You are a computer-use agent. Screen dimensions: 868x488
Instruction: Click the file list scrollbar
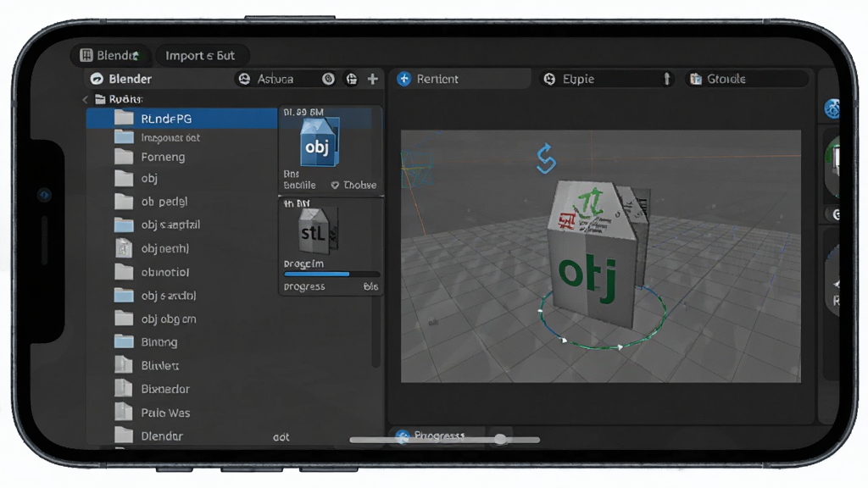tap(376, 331)
